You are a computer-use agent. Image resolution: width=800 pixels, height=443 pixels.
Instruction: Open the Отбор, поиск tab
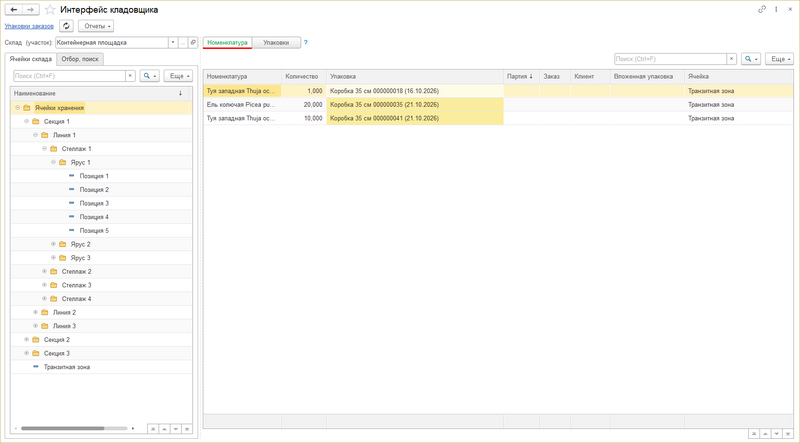click(x=80, y=59)
